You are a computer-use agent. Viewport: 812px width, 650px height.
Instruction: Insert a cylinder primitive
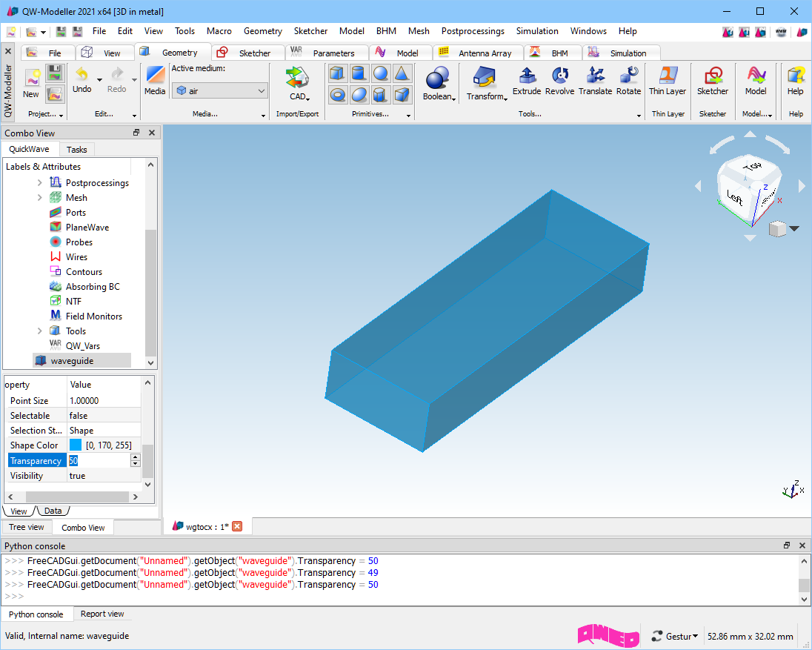[359, 73]
